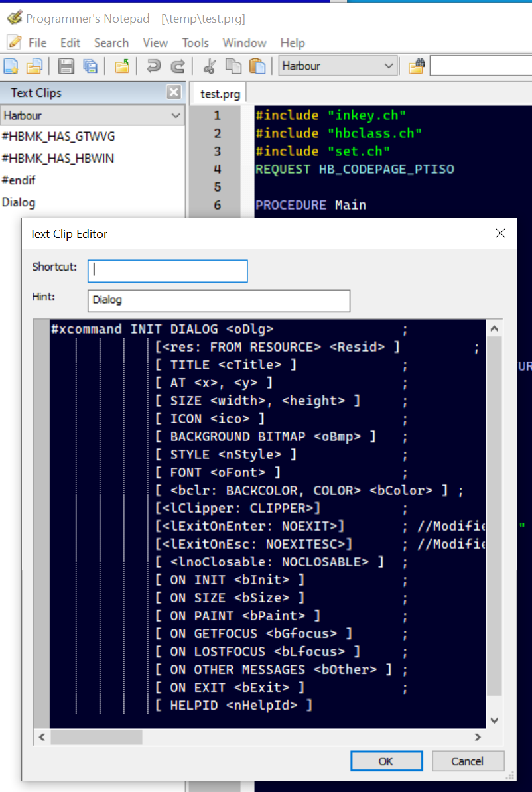Click the line #include "inkey.ch"
This screenshot has width=532, height=792.
[x=331, y=115]
